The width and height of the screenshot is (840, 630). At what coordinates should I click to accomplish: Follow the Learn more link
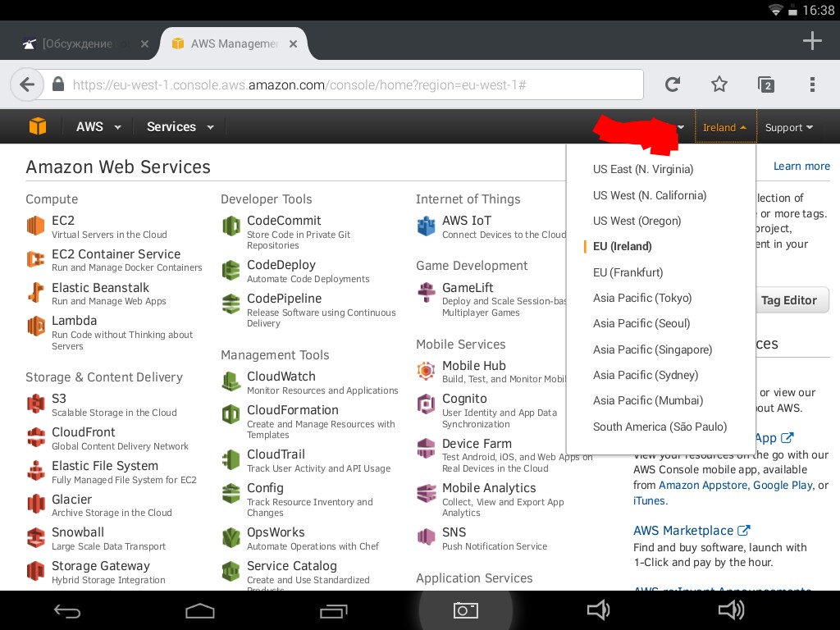pyautogui.click(x=801, y=166)
